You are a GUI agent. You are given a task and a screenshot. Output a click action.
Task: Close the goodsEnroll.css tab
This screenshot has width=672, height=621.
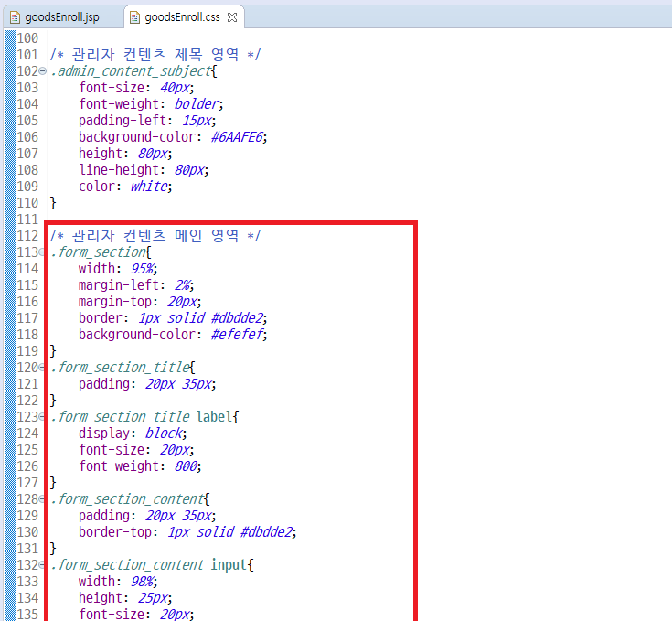[x=232, y=17]
